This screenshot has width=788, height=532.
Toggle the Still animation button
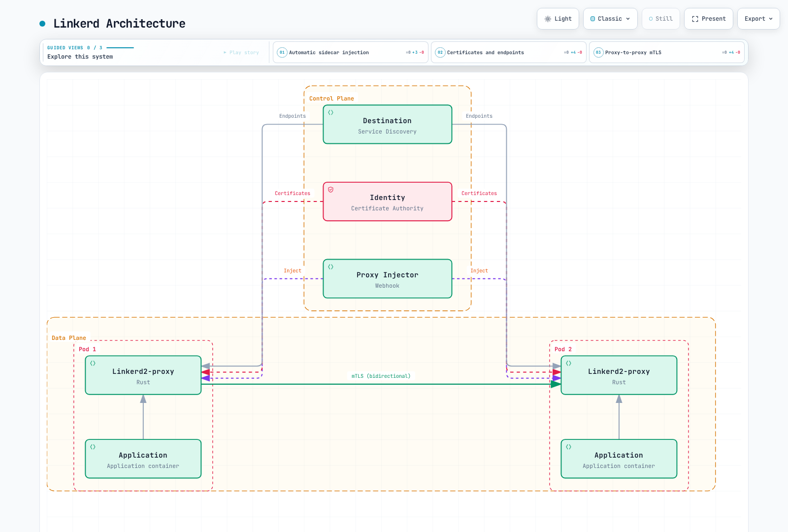660,19
